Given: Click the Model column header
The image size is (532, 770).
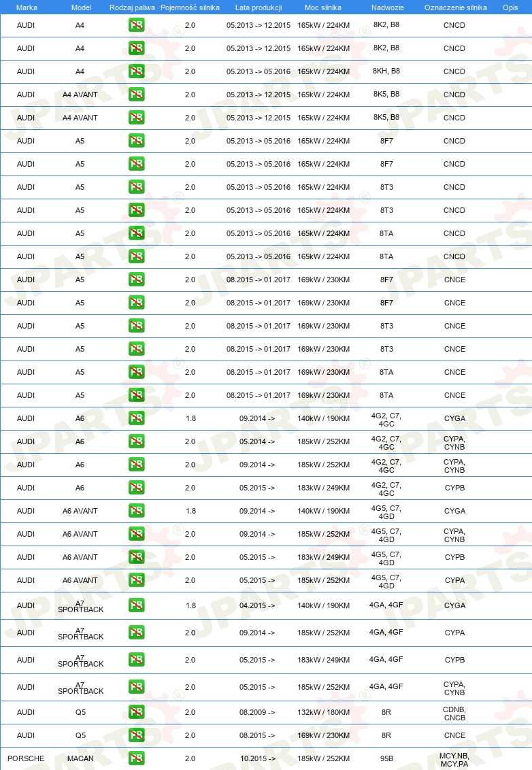Looking at the screenshot, I should 81,7.
